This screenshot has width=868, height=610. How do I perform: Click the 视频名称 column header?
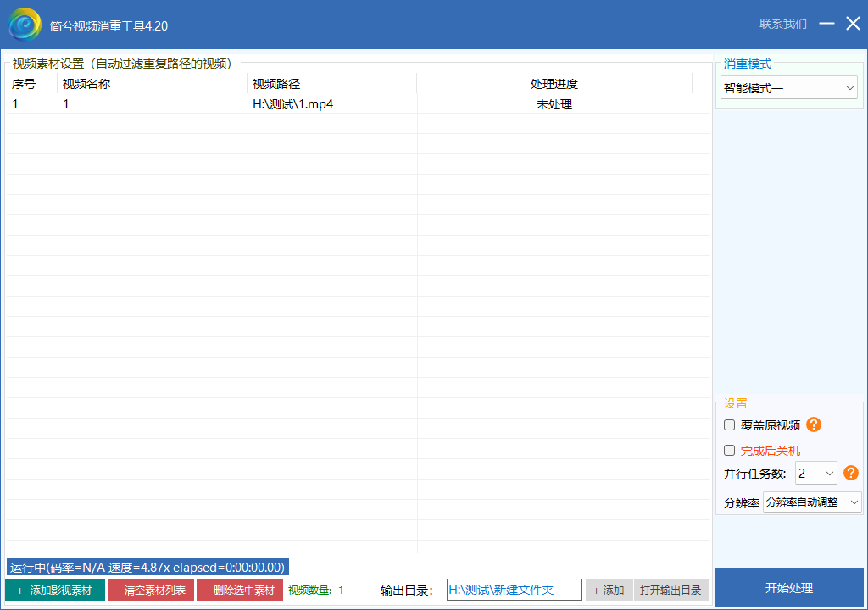(153, 84)
